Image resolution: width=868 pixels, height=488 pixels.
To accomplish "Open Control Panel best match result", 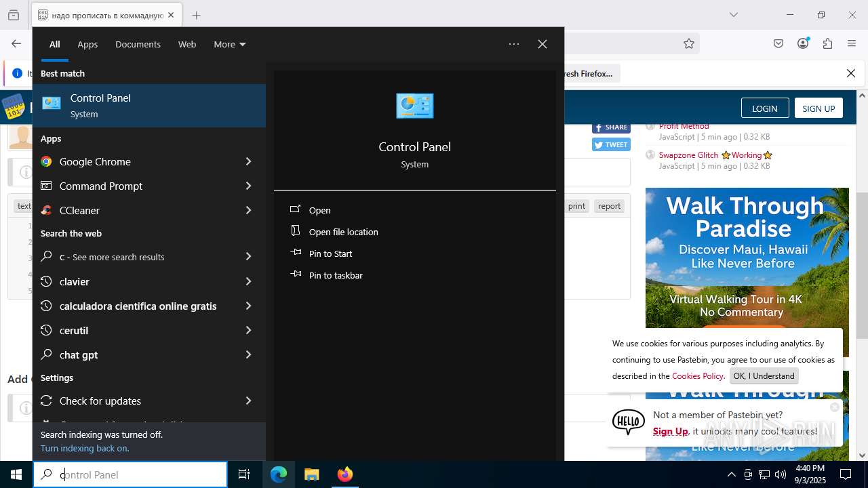I will 149,106.
